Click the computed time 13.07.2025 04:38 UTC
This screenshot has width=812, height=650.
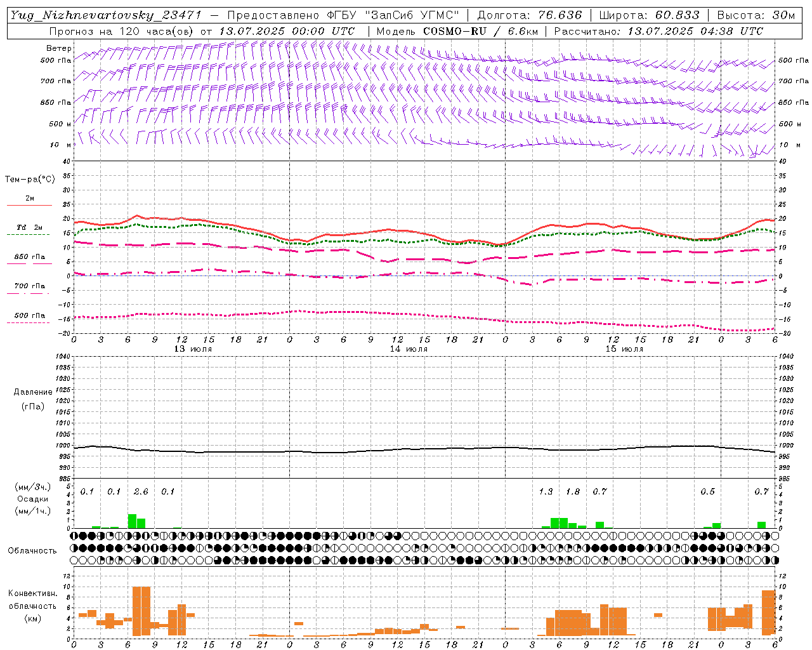tap(695, 31)
